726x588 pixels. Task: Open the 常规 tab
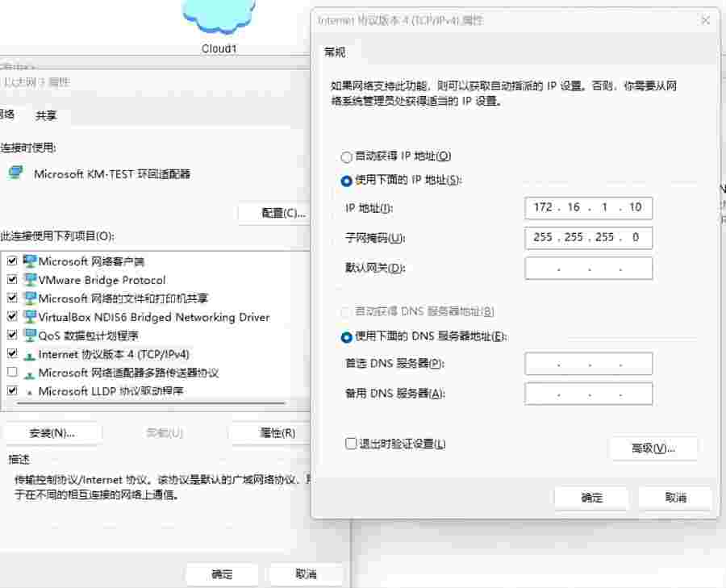pos(335,52)
